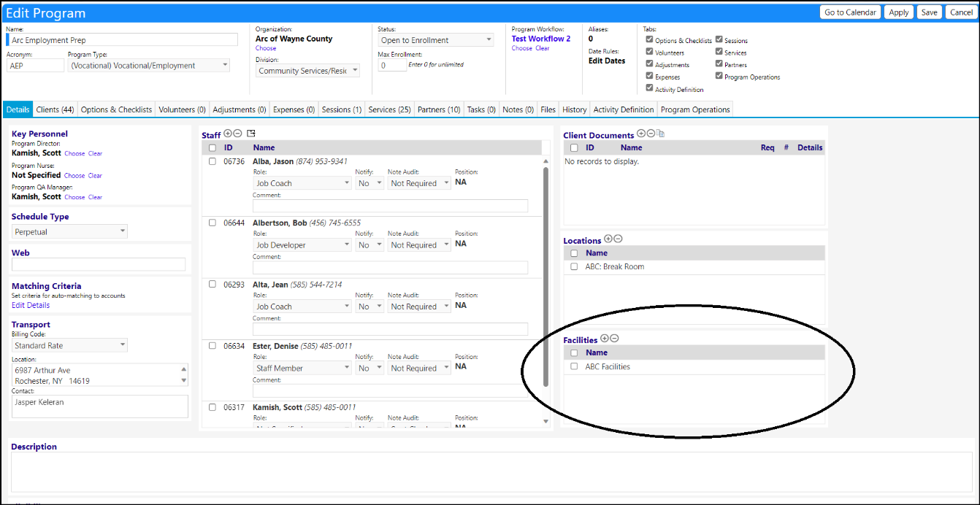This screenshot has height=505, width=980.
Task: Click the Save button
Action: (929, 12)
